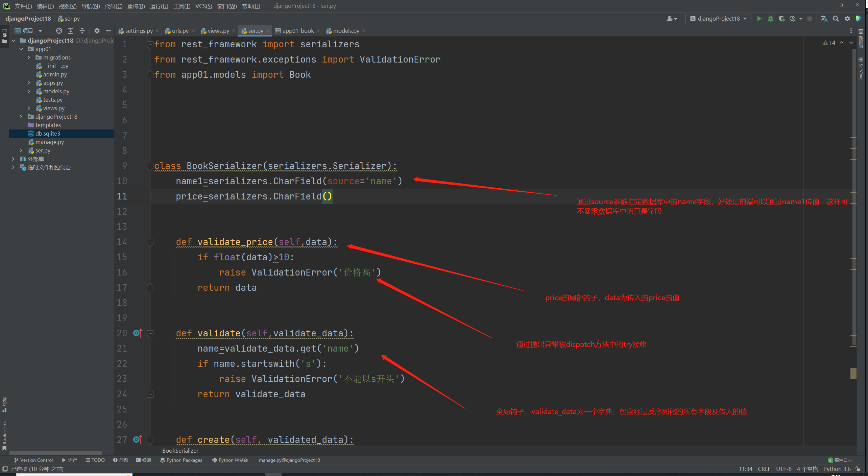
Task: Click the locate file target icon
Action: (59, 31)
